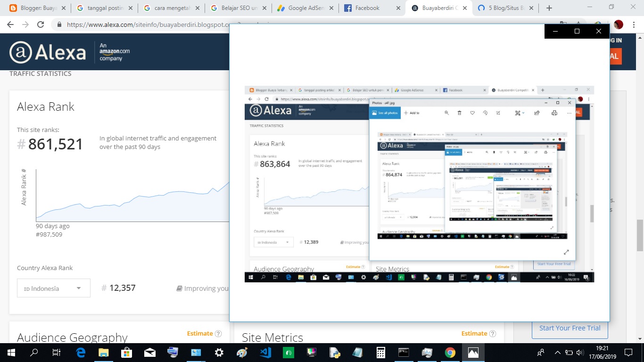Close the 5 Blog/Situs tab
This screenshot has height=362, width=644.
(530, 8)
